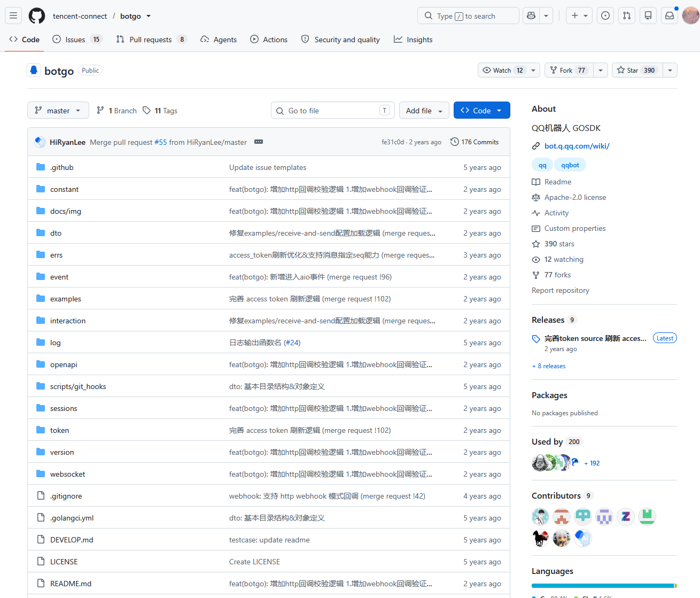The image size is (700, 598).
Task: Open the green Code clone dropdown
Action: (x=482, y=111)
